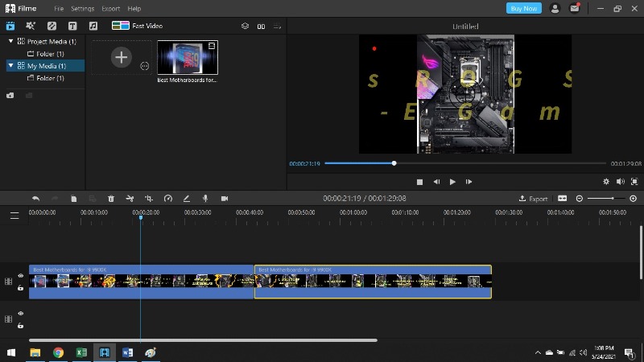This screenshot has width=644, height=362.
Task: Open Word from the Windows taskbar
Action: (x=127, y=352)
